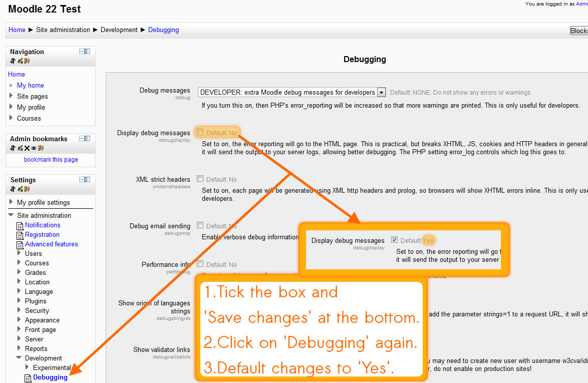The width and height of the screenshot is (588, 383).
Task: Click the Site administration breadcrumb text
Action: 63,30
